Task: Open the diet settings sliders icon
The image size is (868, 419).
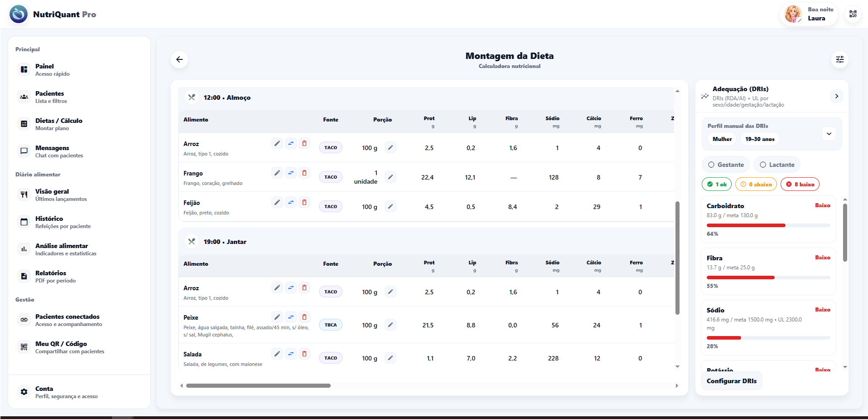Action: tap(839, 59)
